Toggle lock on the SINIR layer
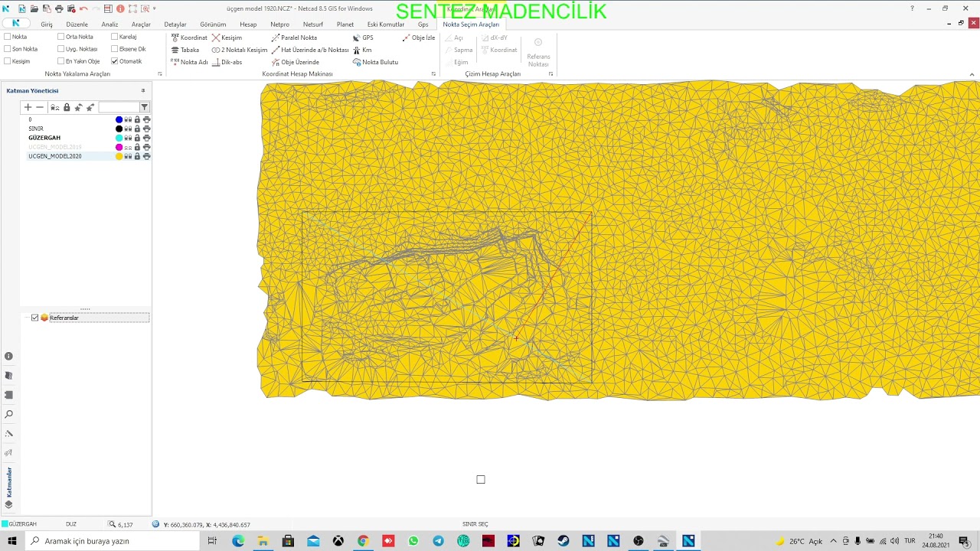 (137, 129)
